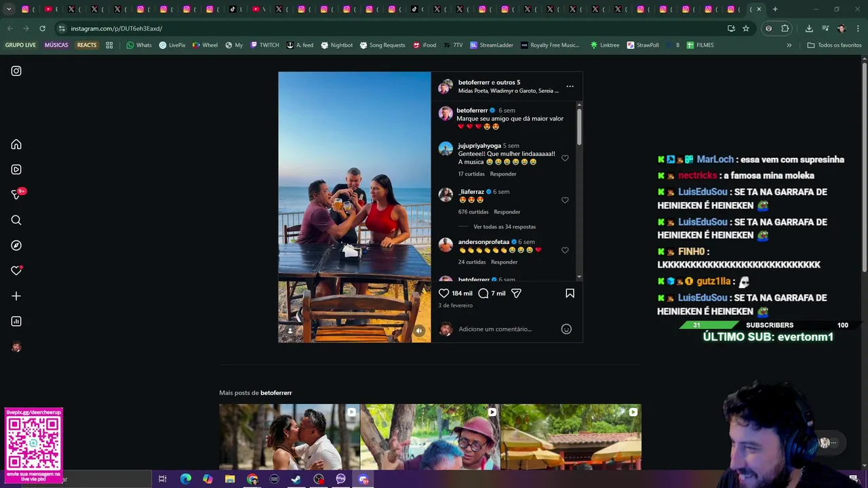This screenshot has width=868, height=488.
Task: Go back in browser history
Action: [x=9, y=28]
